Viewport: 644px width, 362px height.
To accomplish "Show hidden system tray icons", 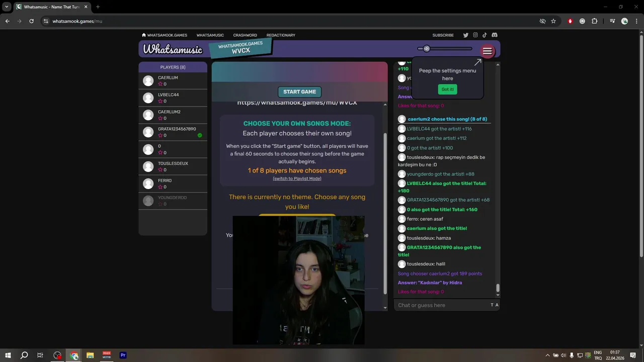I will point(548,355).
